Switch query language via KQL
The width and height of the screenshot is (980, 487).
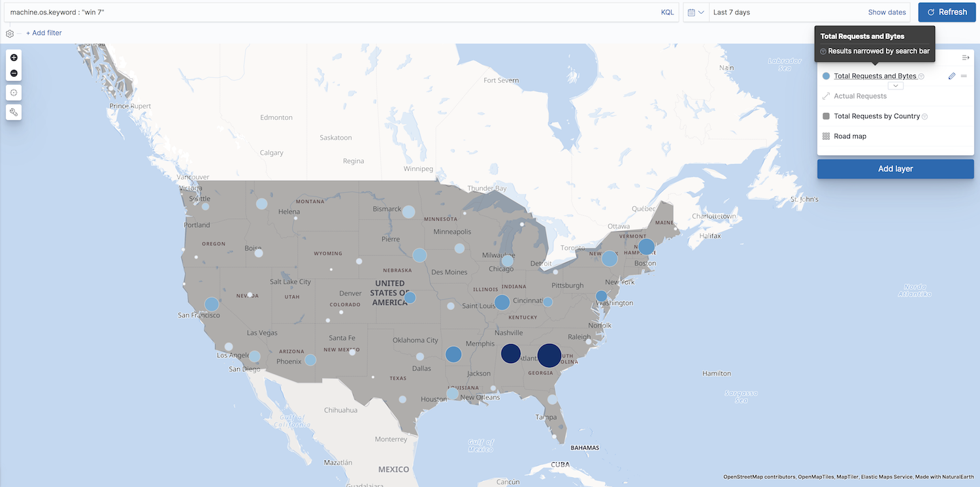coord(667,12)
